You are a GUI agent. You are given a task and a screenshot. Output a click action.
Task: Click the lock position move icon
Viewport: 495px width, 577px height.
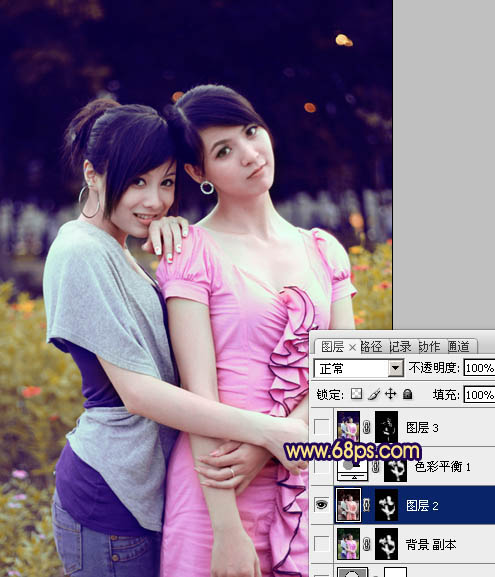tap(390, 394)
